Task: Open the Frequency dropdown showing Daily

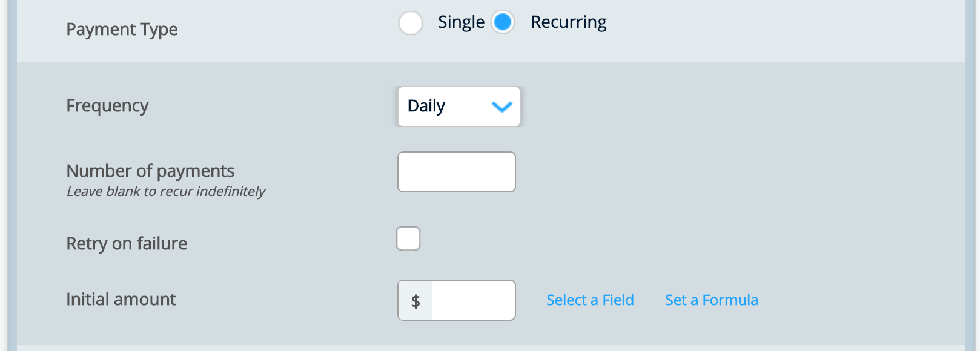Action: [x=459, y=107]
